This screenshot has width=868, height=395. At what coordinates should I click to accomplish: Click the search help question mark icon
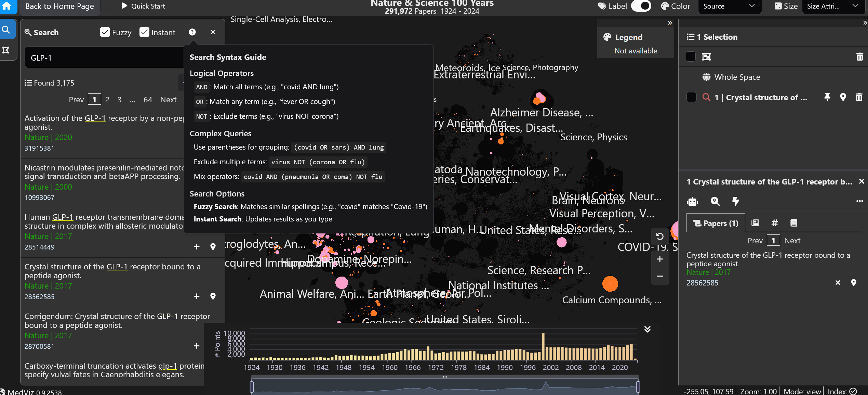pyautogui.click(x=192, y=32)
